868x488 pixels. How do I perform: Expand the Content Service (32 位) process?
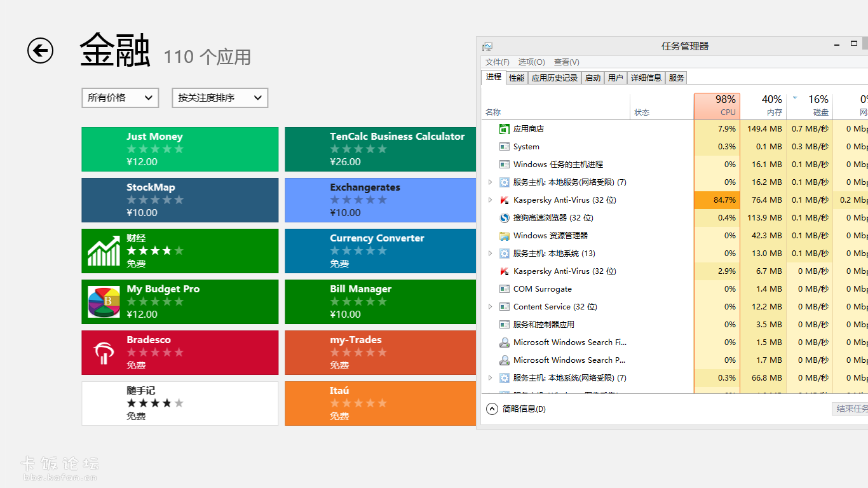coord(490,306)
